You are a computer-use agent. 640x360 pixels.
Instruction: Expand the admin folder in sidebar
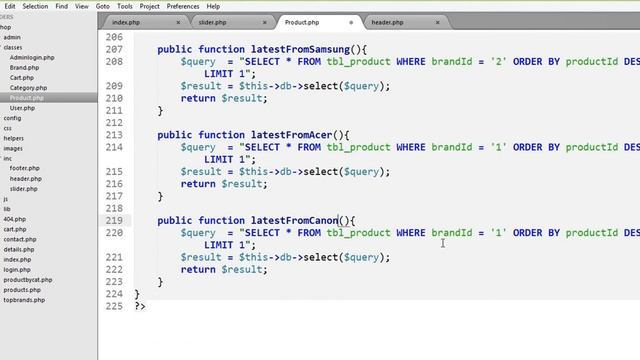coord(12,37)
